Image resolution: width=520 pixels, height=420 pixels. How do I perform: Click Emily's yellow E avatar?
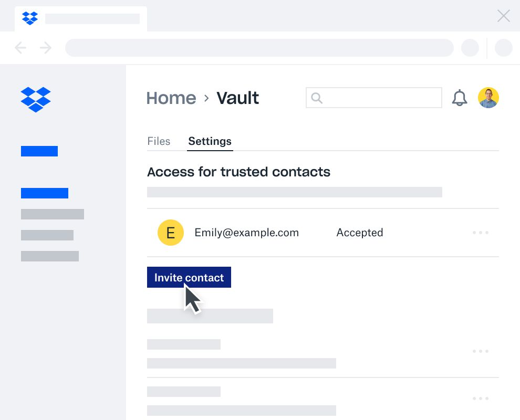(x=171, y=233)
